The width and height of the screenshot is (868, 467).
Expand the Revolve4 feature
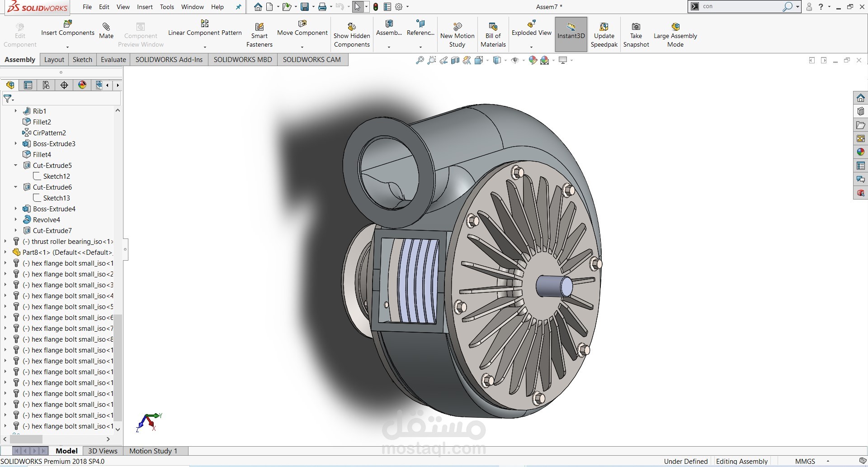point(15,219)
